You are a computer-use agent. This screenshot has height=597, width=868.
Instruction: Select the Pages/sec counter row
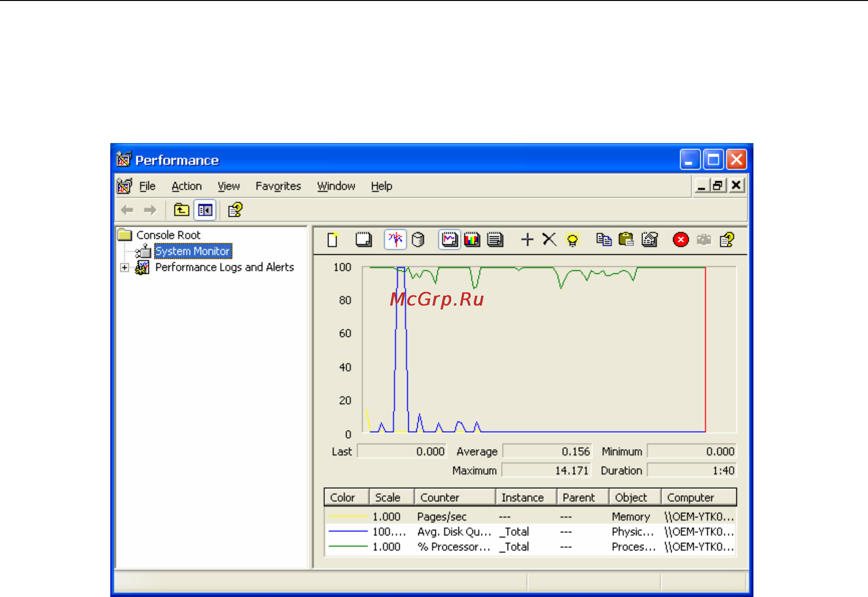[x=530, y=516]
